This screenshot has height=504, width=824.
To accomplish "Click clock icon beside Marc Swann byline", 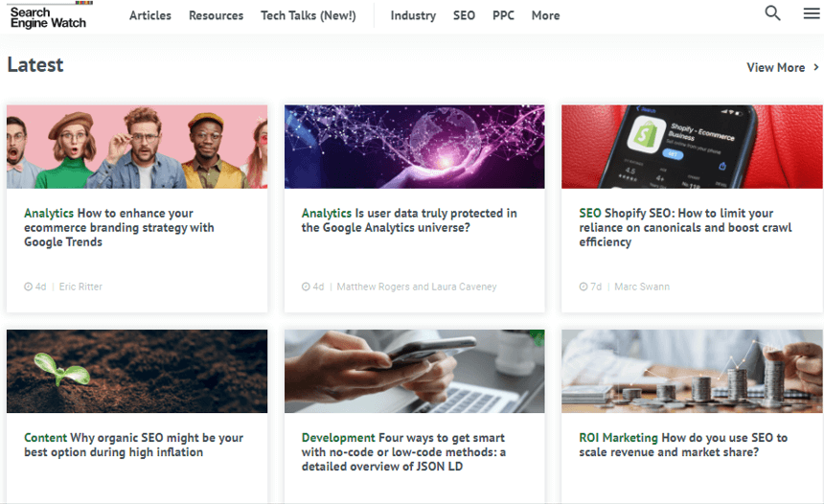I will pyautogui.click(x=584, y=286).
